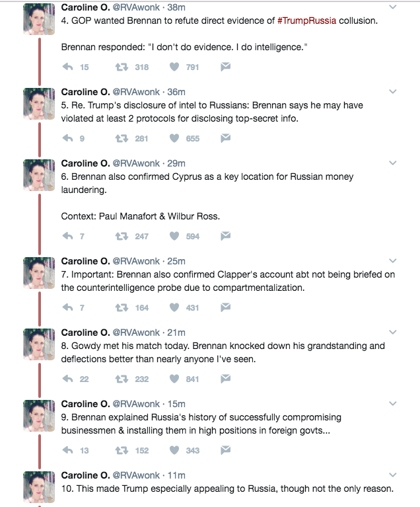Retweet tweet 6 about Cyprus money laundering
The height and width of the screenshot is (507, 420).
122,236
